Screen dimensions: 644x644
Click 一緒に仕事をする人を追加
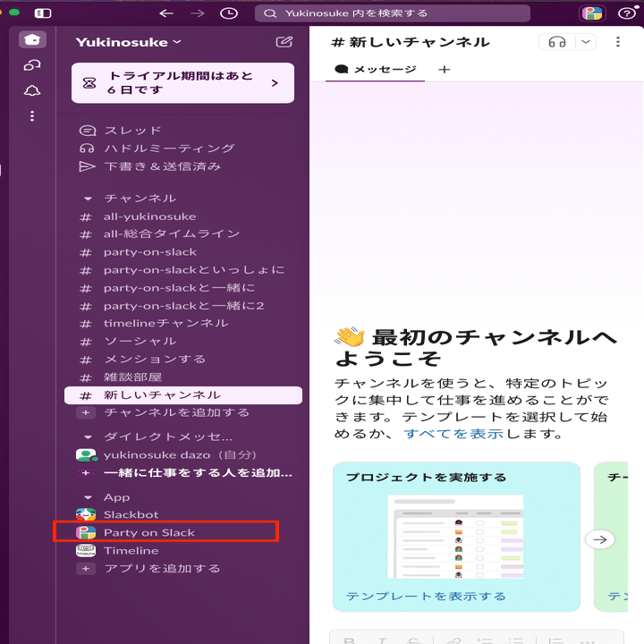tap(183, 473)
